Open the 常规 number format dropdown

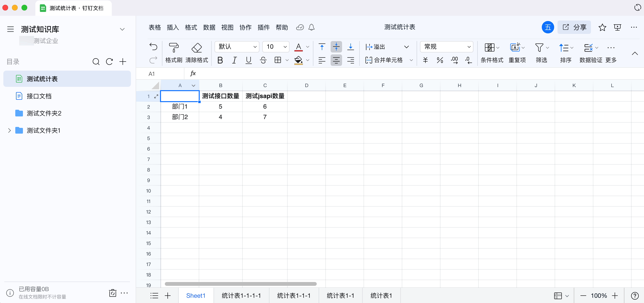pyautogui.click(x=446, y=47)
